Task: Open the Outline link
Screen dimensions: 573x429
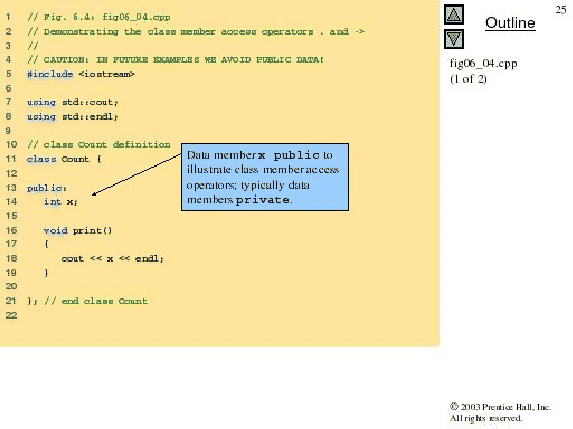Action: click(510, 23)
